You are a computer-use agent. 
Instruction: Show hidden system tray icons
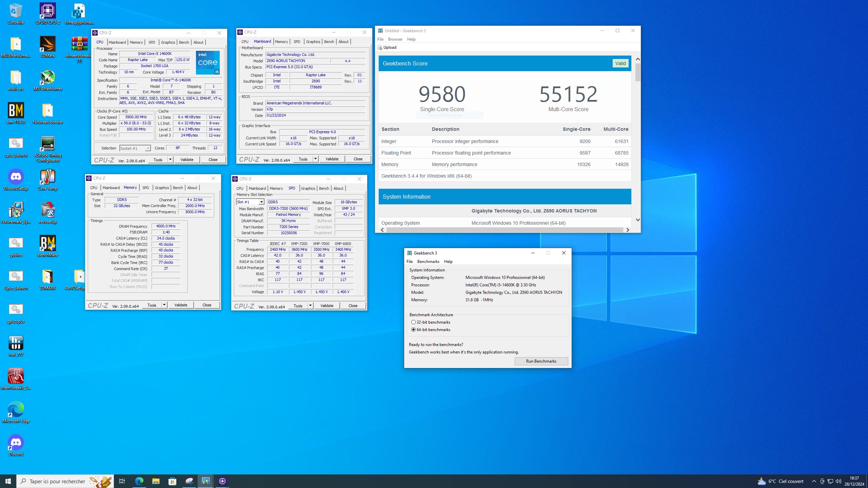(814, 481)
